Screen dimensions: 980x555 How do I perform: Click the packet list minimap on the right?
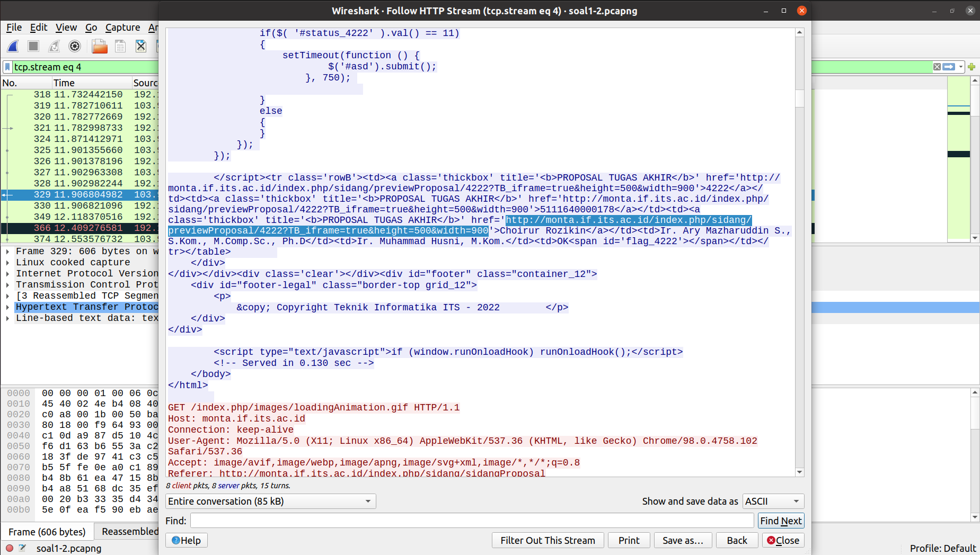(x=958, y=158)
